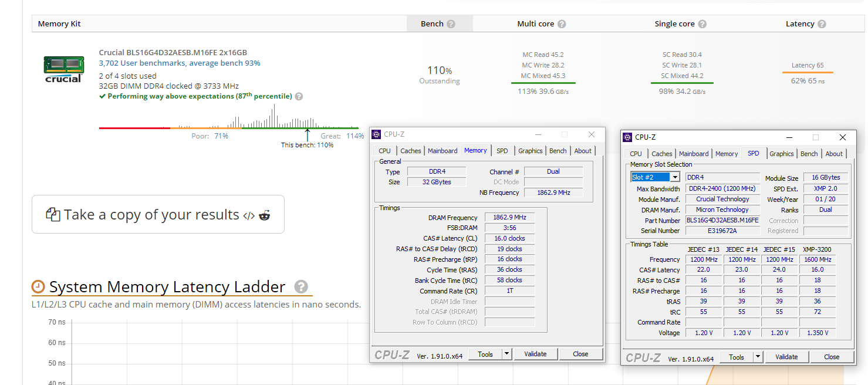Viewport: 868px width, 385px height.
Task: Click Take a copy of your results button
Action: 158,214
